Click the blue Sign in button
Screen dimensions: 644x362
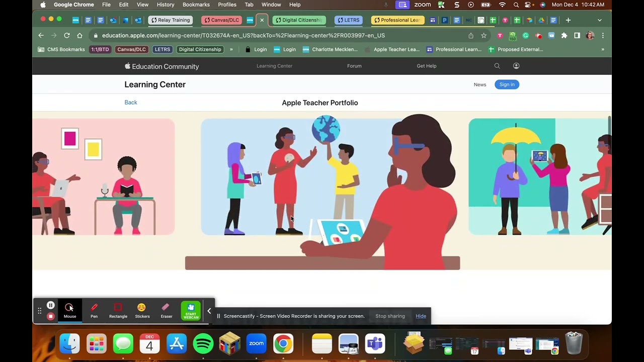pos(507,84)
